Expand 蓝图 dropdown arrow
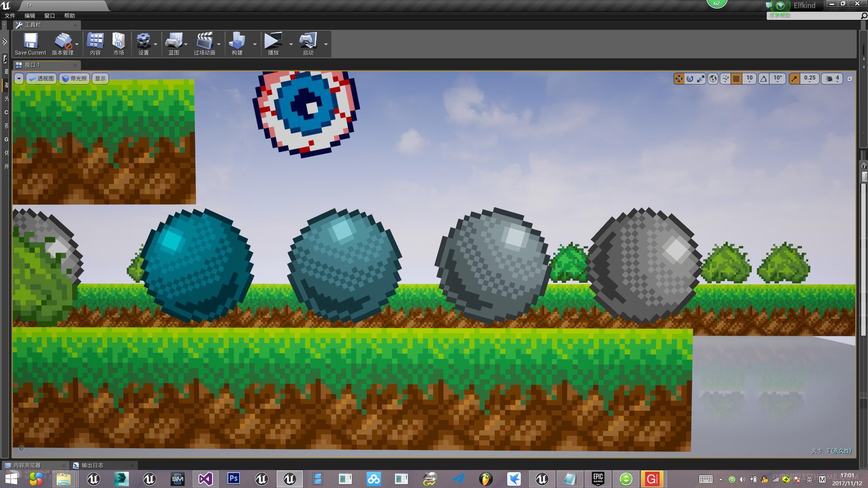 point(186,44)
